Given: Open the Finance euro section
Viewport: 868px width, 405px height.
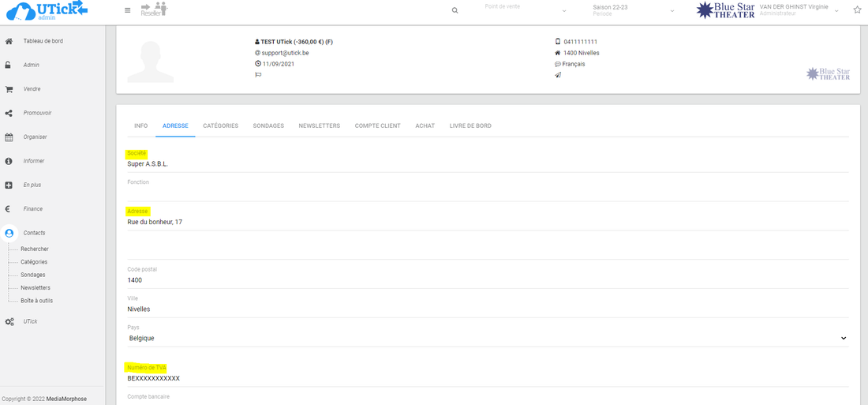Looking at the screenshot, I should tap(32, 209).
